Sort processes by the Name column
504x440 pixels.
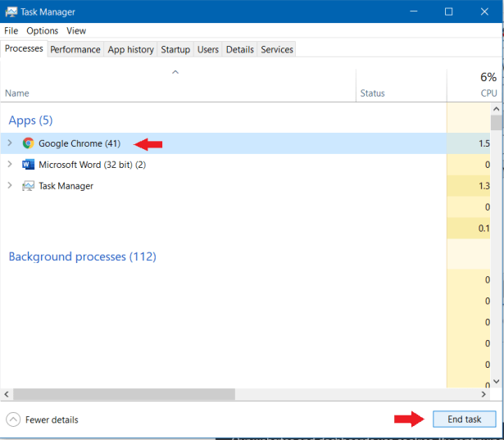tap(16, 93)
